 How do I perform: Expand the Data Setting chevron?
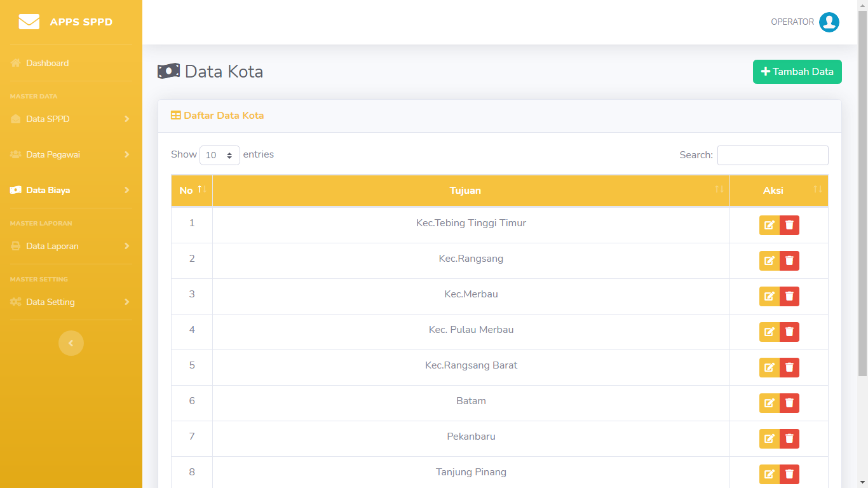(x=127, y=302)
